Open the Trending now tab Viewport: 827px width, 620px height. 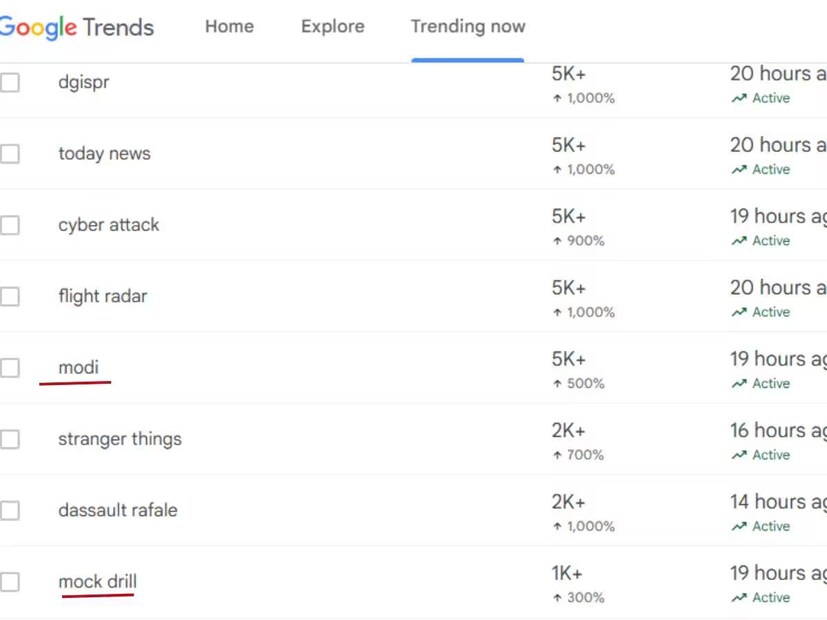coord(467,27)
